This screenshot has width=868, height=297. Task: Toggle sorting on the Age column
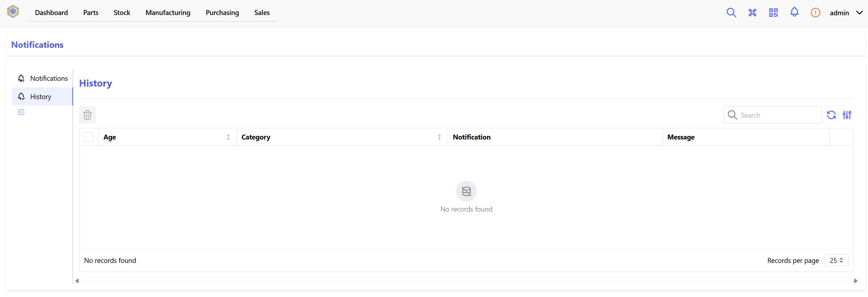tap(228, 137)
